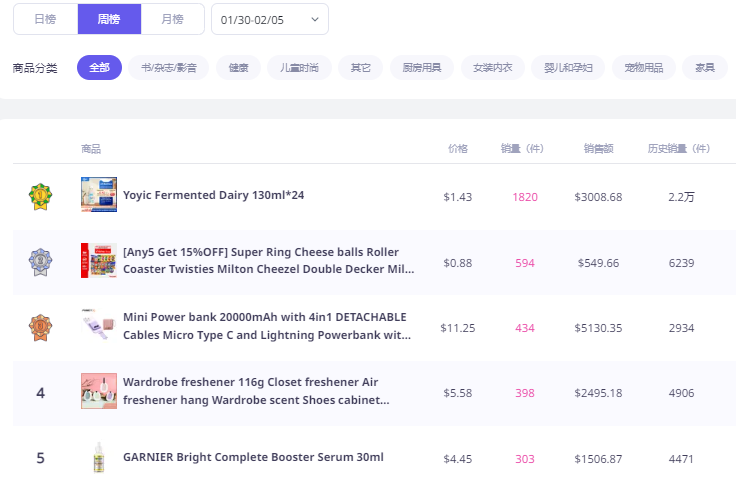This screenshot has height=487, width=736.
Task: Click the bronze third-place medal icon
Action: click(40, 327)
